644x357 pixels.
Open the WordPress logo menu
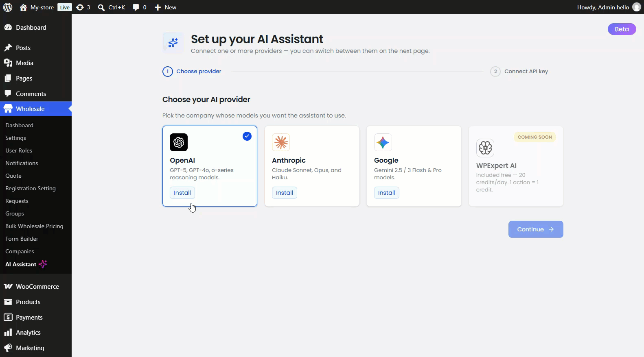pos(8,7)
